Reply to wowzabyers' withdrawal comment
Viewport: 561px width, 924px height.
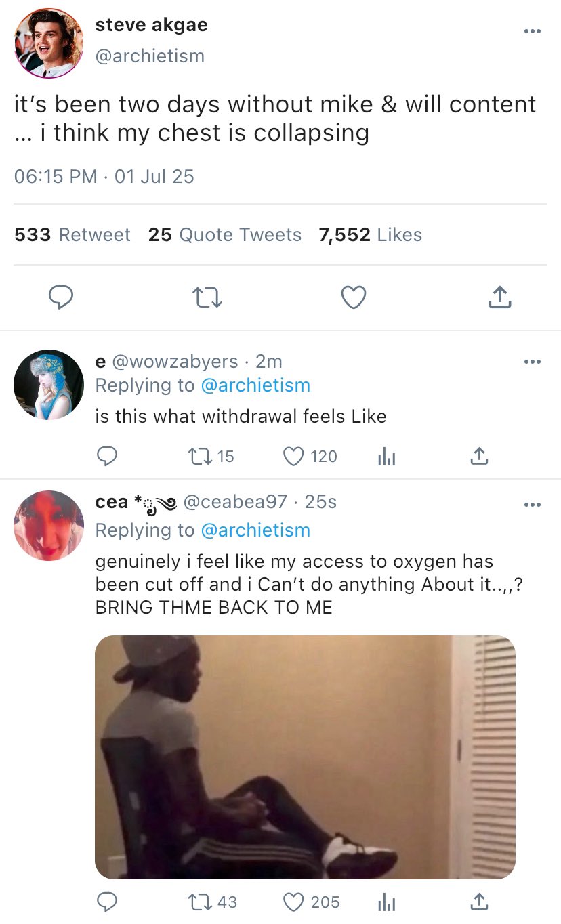coord(106,457)
